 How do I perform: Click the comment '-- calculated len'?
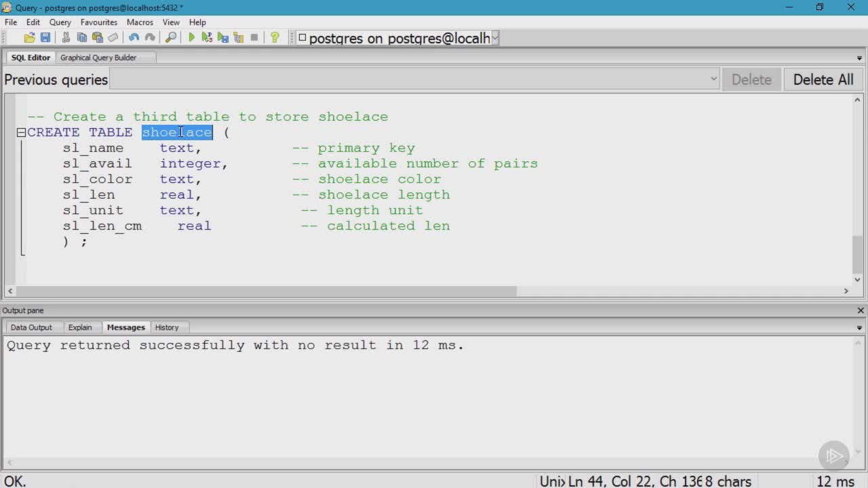pyautogui.click(x=375, y=226)
